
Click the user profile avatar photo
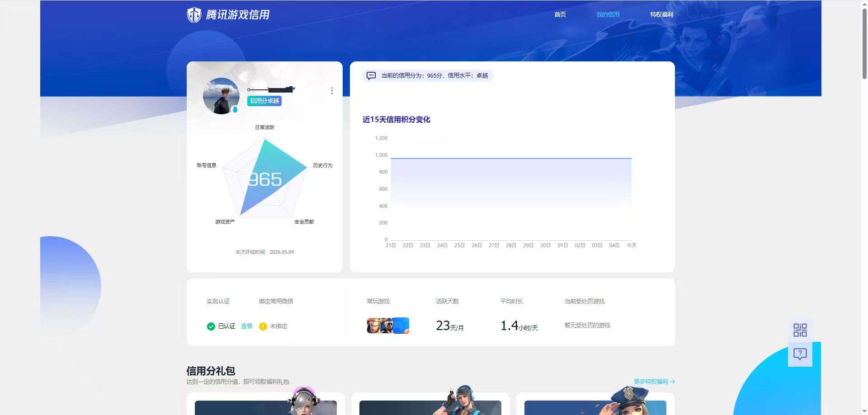coord(221,96)
